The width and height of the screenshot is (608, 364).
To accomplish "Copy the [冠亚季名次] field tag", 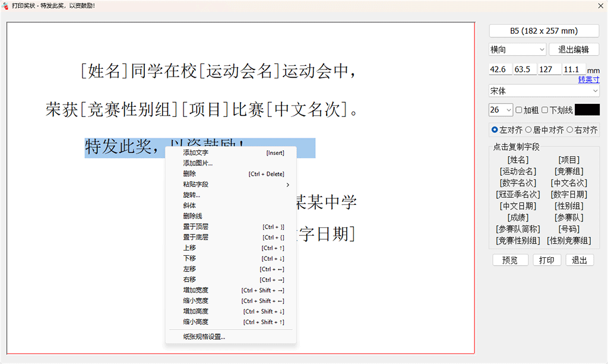I will pyautogui.click(x=518, y=195).
